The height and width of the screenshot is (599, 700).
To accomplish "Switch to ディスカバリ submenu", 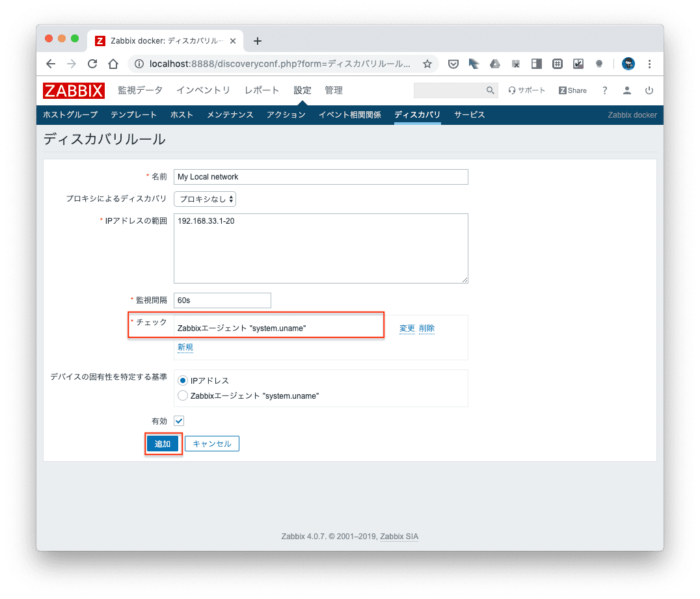I will [418, 114].
